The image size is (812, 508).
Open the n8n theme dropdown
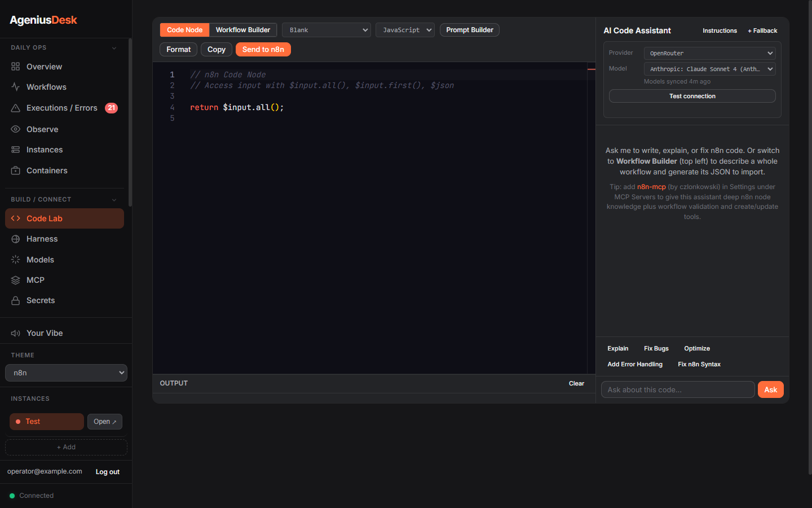pyautogui.click(x=66, y=373)
